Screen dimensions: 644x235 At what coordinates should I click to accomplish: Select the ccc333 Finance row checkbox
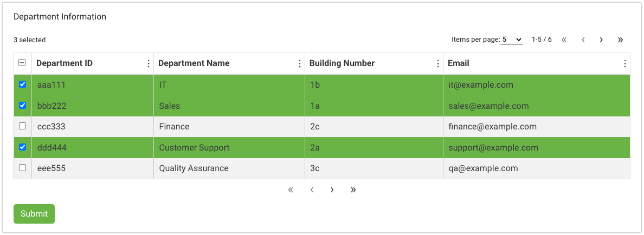point(22,126)
